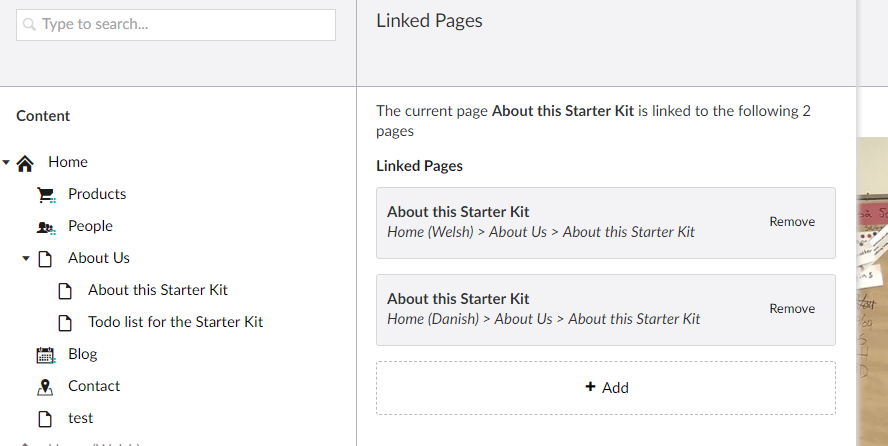Image resolution: width=888 pixels, height=446 pixels.
Task: Click the Home house icon in tree
Action: click(26, 163)
